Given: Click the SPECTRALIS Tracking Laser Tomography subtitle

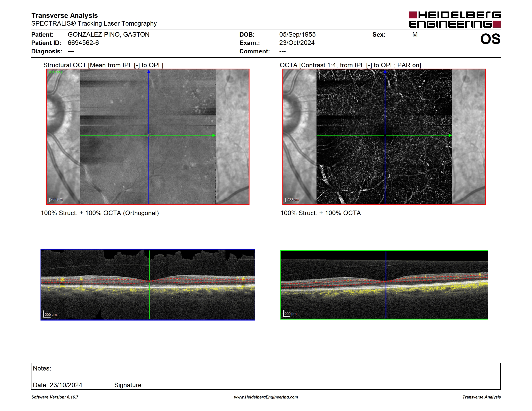Looking at the screenshot, I should (x=94, y=24).
